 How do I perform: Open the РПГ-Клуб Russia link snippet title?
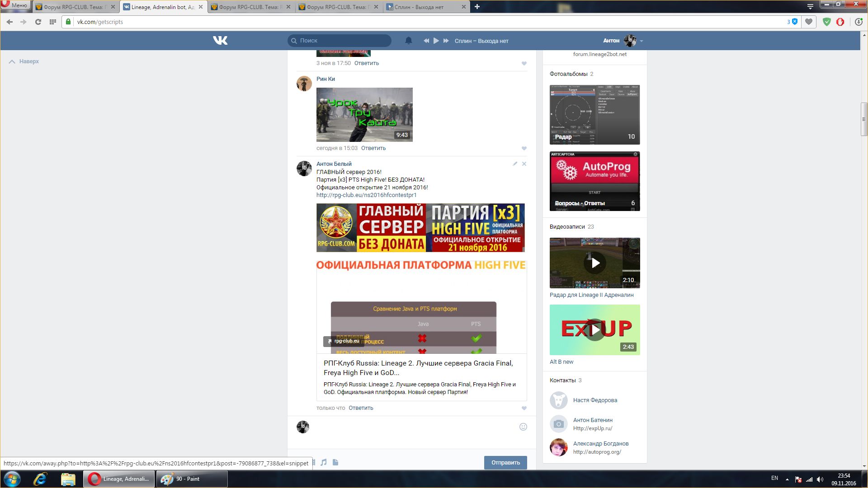(x=418, y=368)
